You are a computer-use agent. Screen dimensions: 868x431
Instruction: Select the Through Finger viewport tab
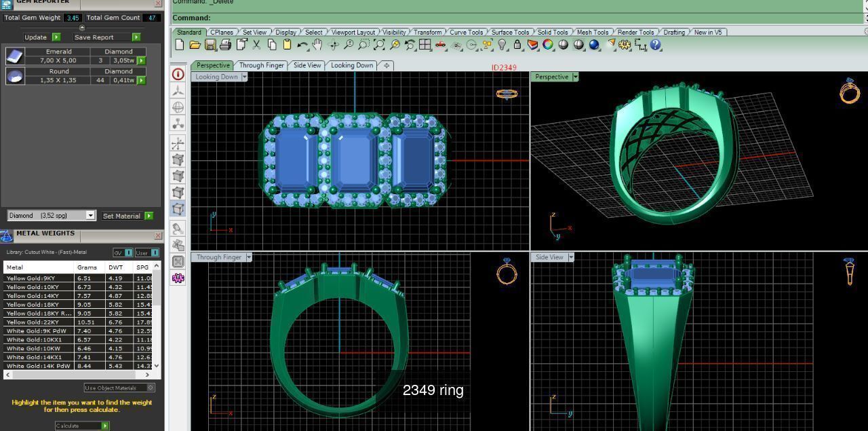(x=261, y=65)
